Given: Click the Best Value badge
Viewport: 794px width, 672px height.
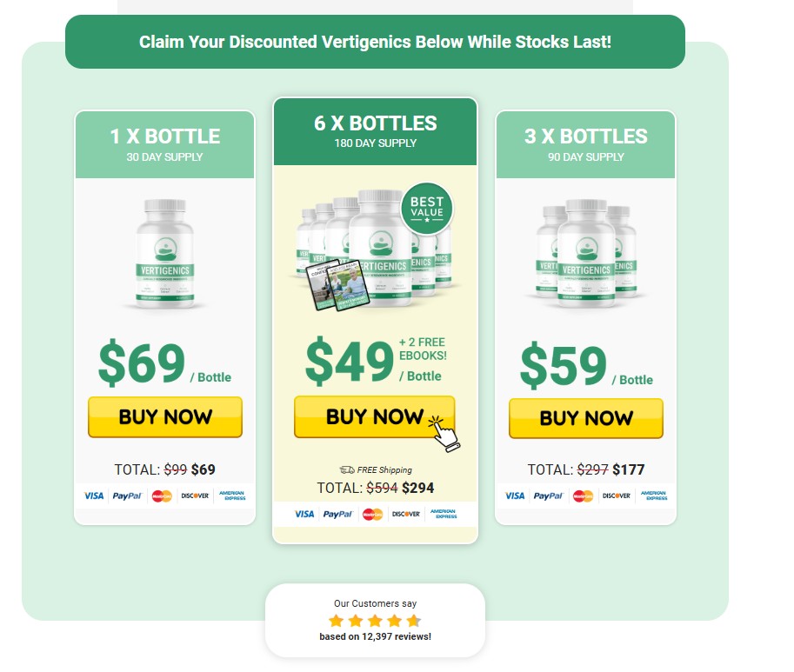Looking at the screenshot, I should (428, 209).
